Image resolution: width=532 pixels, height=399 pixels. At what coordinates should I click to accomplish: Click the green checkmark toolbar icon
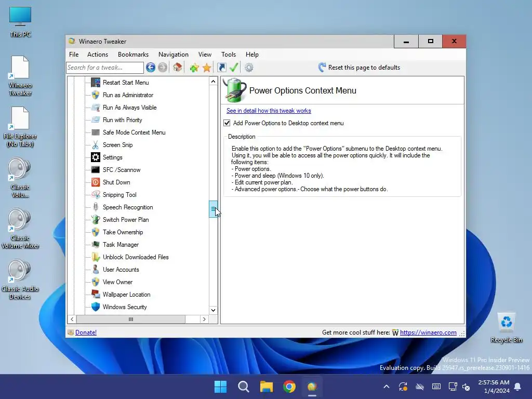coord(234,68)
